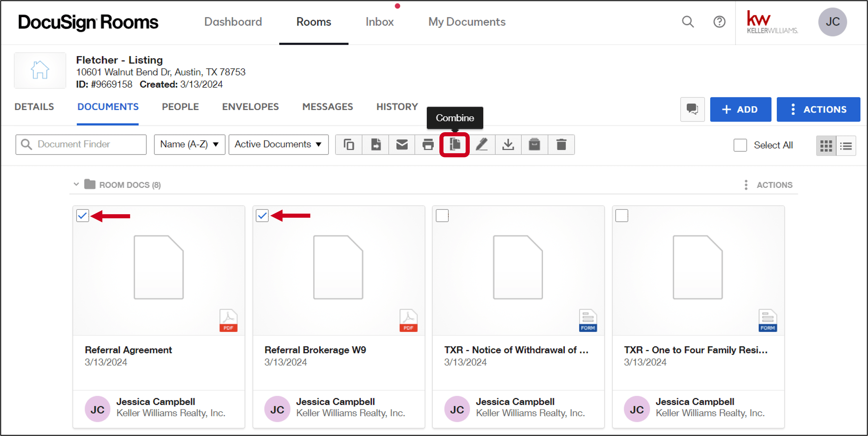Viewport: 868px width, 436px height.
Task: Click the Print documents icon
Action: point(428,144)
